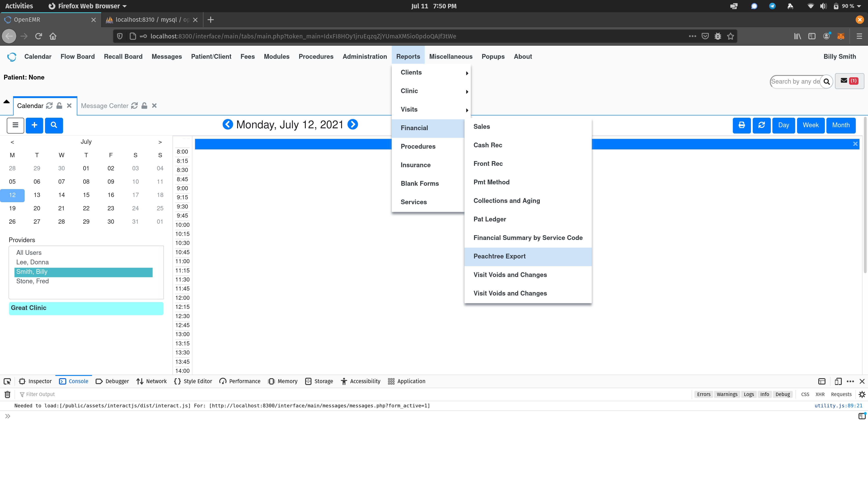Open the utility.js source link
The height and width of the screenshot is (488, 868).
[839, 406]
